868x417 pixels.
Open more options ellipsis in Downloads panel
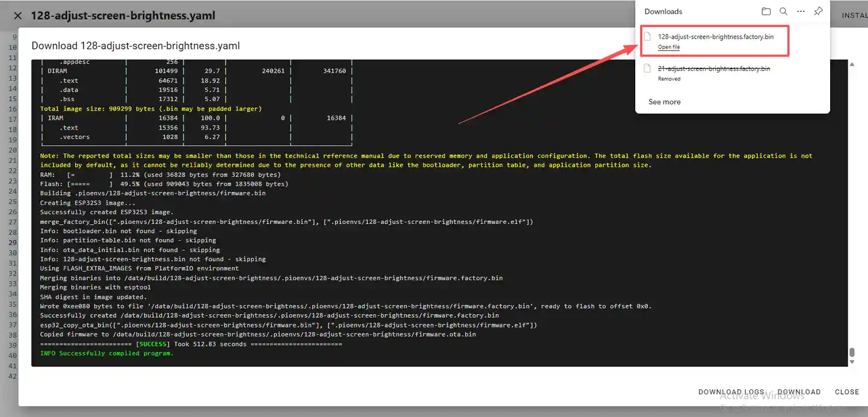(x=801, y=11)
